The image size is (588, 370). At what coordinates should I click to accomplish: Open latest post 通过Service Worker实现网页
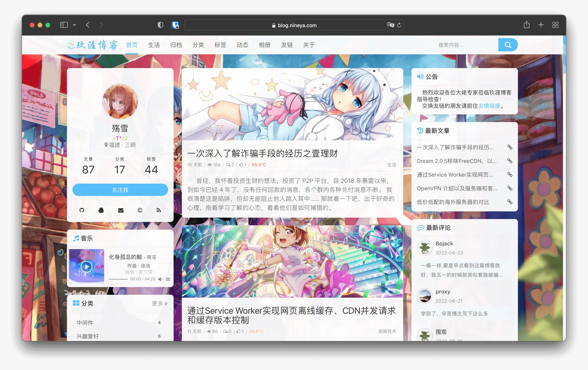click(455, 175)
